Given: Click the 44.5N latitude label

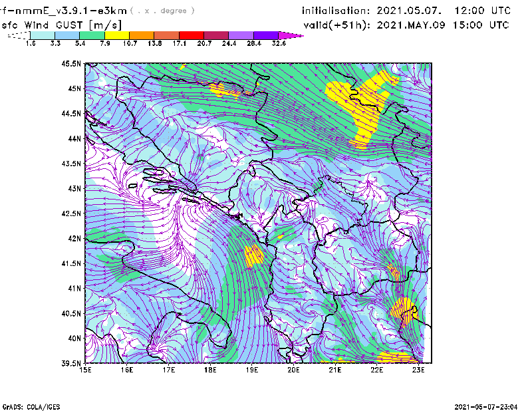Looking at the screenshot, I should pos(71,113).
